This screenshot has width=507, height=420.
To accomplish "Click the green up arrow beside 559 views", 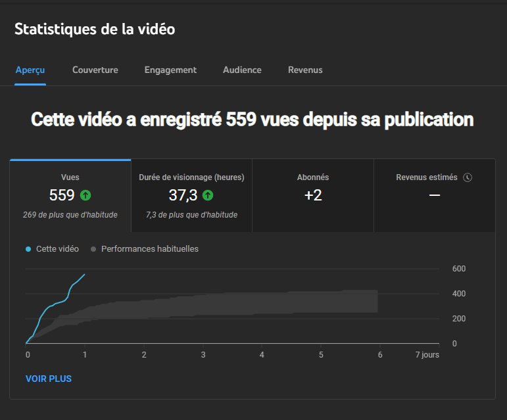I will pos(85,195).
